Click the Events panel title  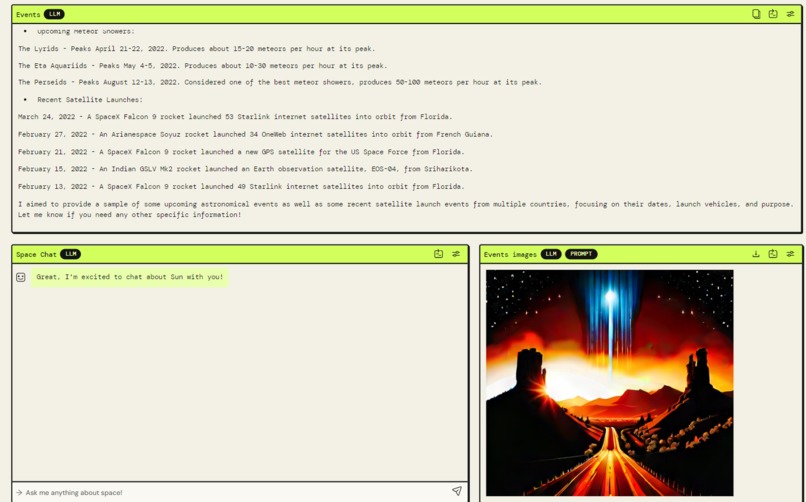28,14
